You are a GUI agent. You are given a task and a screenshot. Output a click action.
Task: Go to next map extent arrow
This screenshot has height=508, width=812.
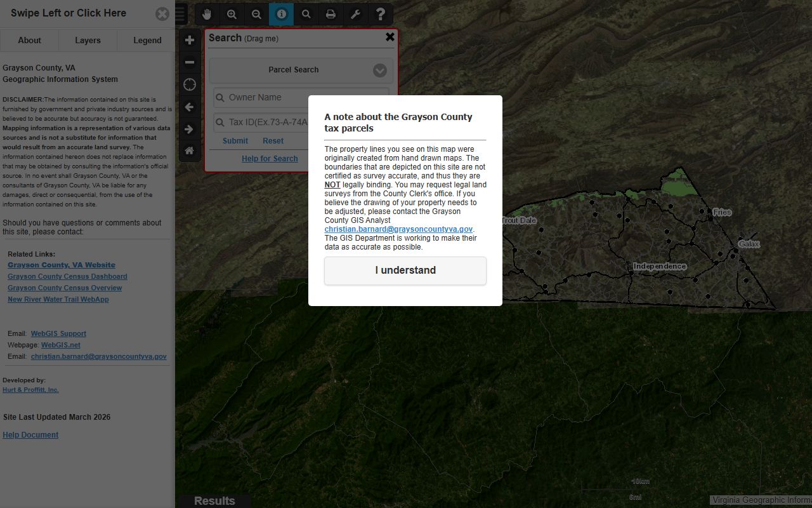tap(190, 129)
